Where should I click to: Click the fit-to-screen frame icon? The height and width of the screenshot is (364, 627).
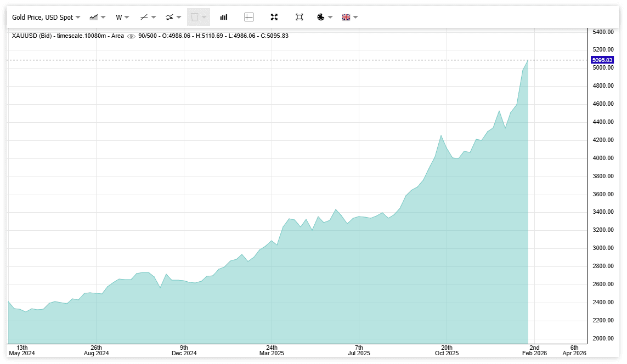(x=300, y=17)
